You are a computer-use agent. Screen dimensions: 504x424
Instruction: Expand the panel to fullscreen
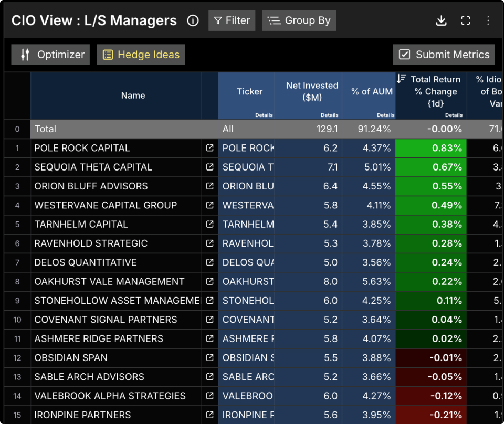coord(465,20)
